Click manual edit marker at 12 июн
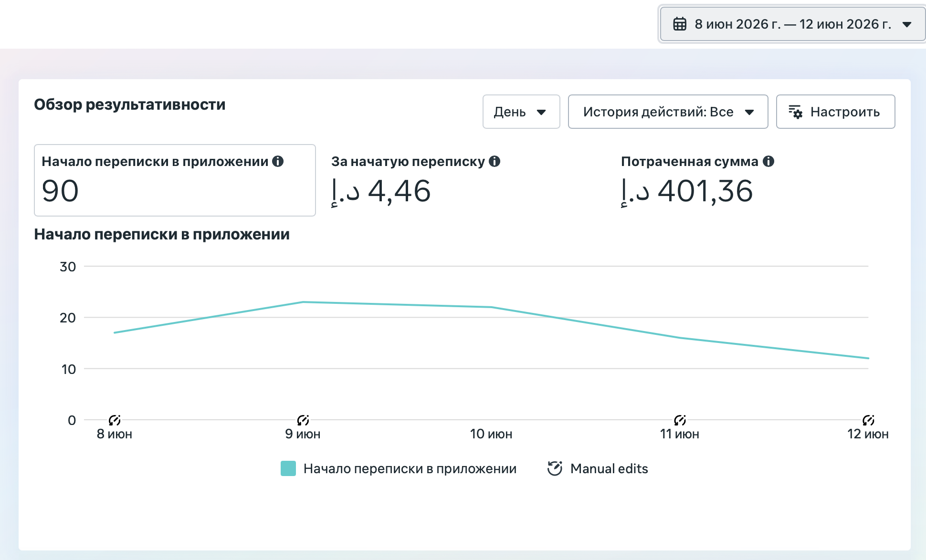926x560 pixels. (868, 420)
